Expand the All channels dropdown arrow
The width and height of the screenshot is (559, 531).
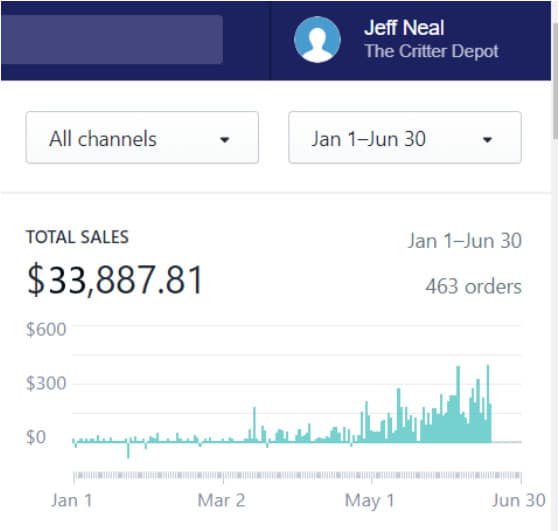pyautogui.click(x=225, y=139)
